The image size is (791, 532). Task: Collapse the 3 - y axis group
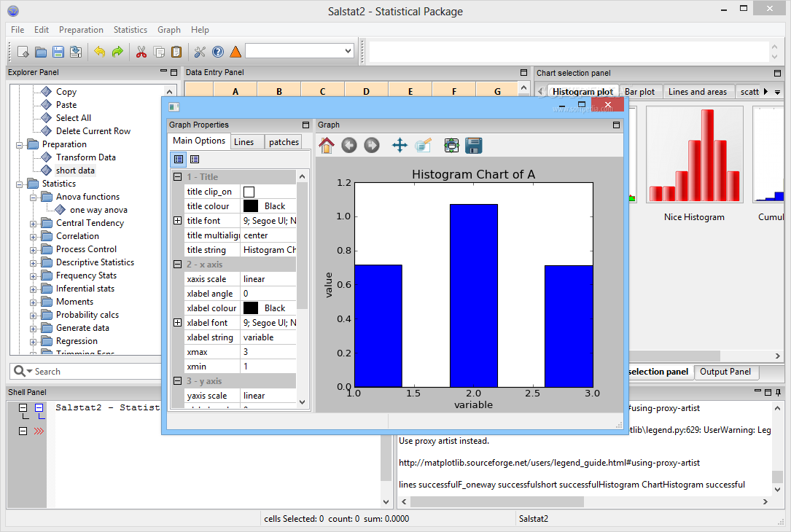point(178,381)
